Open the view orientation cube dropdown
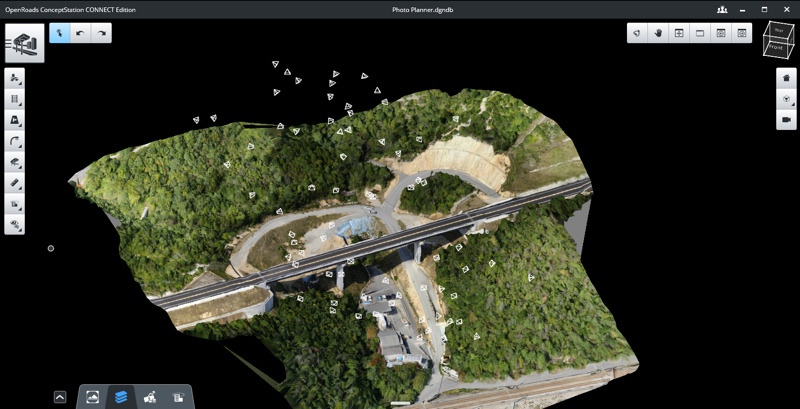800x409 pixels. (786, 99)
